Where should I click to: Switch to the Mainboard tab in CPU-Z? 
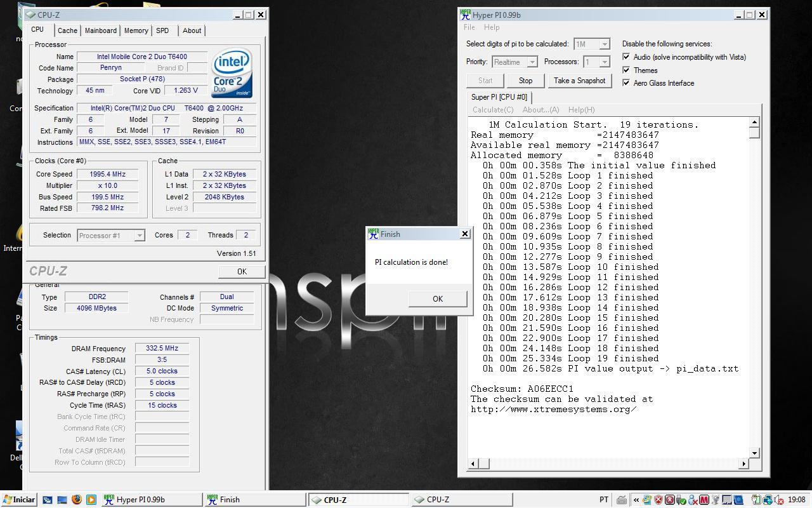pyautogui.click(x=101, y=30)
